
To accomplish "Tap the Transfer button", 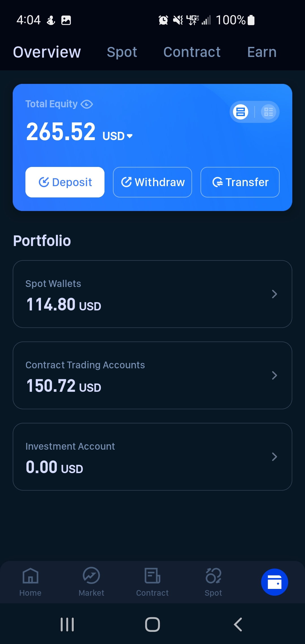I will pos(240,182).
